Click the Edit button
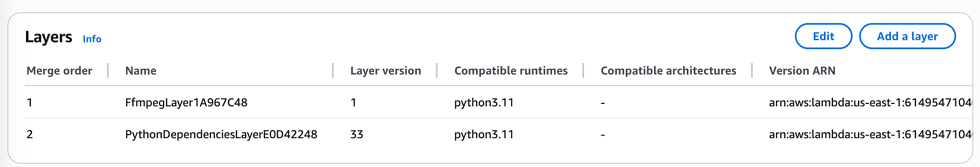The image size is (980, 167). [x=823, y=37]
